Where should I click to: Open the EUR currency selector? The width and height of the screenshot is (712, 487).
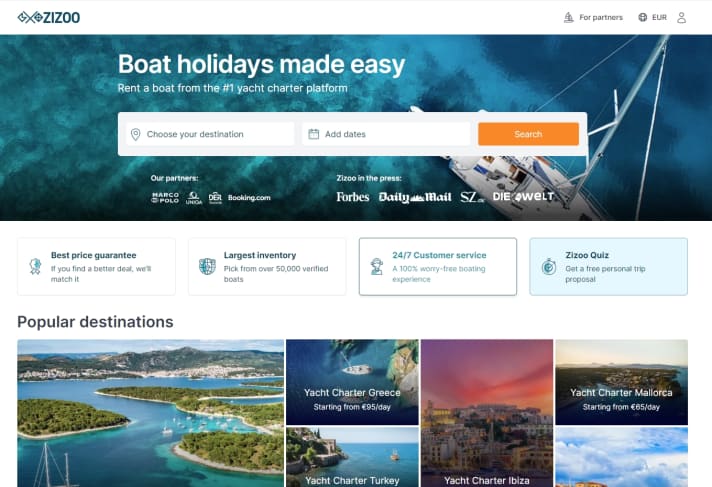659,17
